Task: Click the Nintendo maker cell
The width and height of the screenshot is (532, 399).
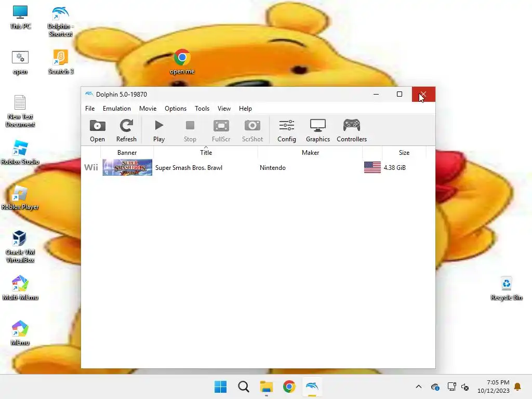Action: coord(272,168)
